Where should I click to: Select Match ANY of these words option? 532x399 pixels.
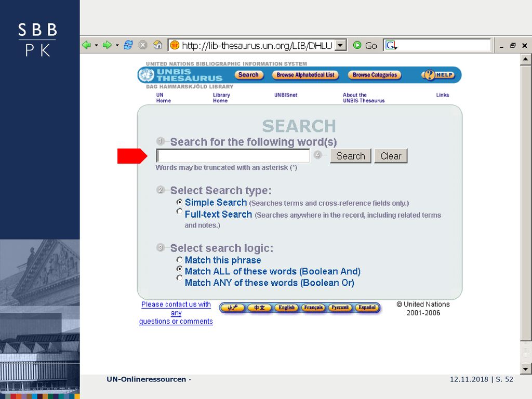(179, 278)
